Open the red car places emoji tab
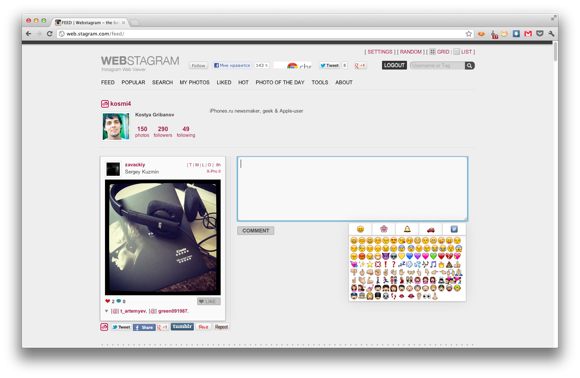This screenshot has width=580, height=378. tap(431, 229)
